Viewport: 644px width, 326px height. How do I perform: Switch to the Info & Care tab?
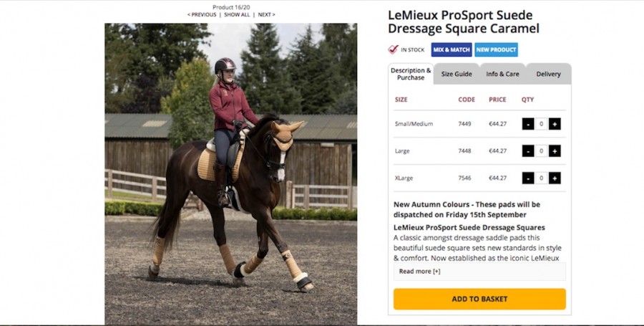pyautogui.click(x=502, y=74)
